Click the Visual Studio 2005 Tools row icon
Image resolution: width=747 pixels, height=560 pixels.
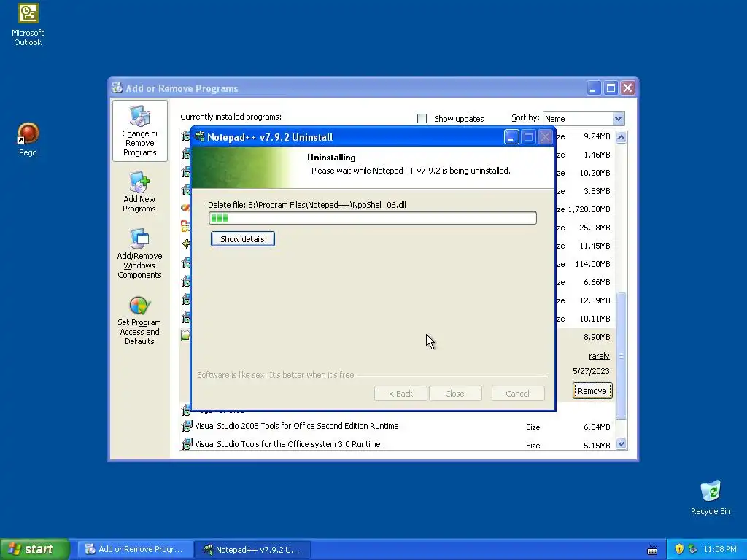click(x=186, y=426)
